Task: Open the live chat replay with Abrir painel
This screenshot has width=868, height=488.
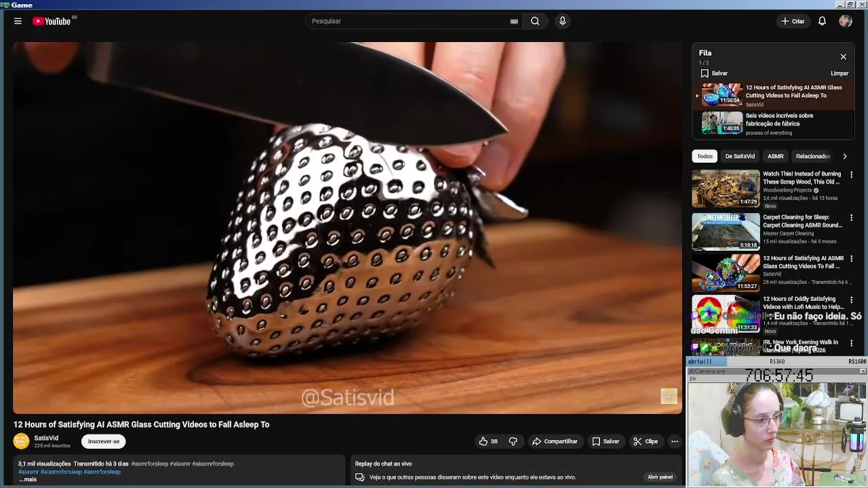Action: tap(660, 477)
